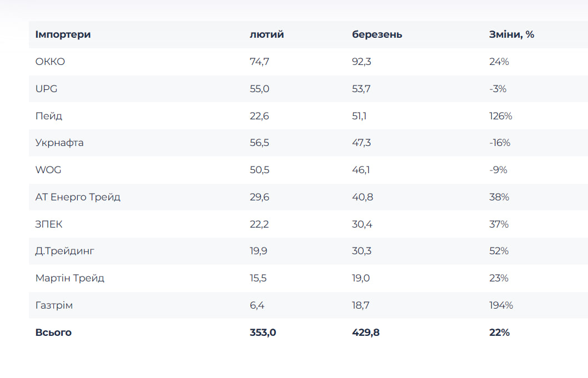Click the березень column header
588x378 pixels.
377,34
